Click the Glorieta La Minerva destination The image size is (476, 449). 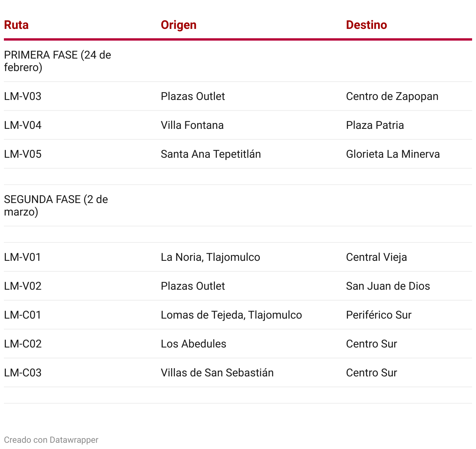click(393, 154)
